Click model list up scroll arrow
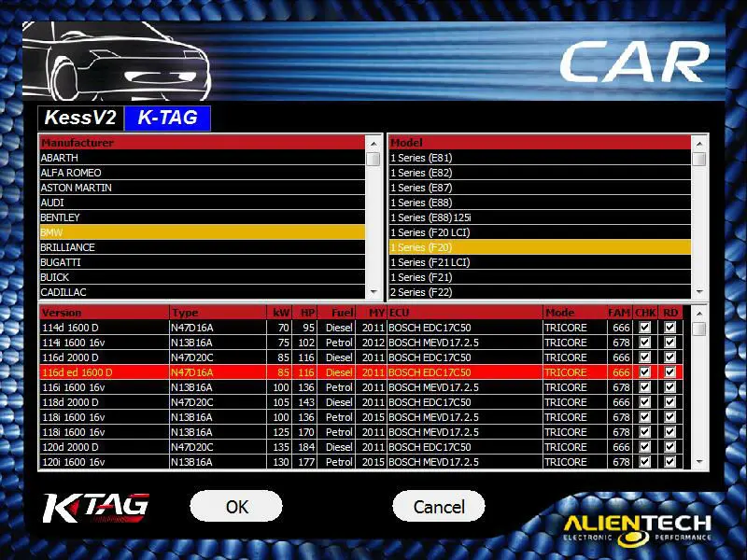747x560 pixels. tap(698, 144)
